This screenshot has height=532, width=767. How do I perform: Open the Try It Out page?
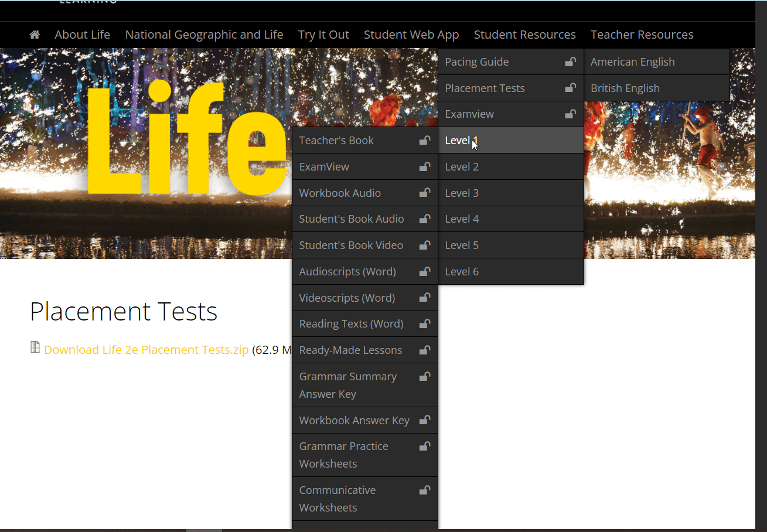click(x=323, y=35)
